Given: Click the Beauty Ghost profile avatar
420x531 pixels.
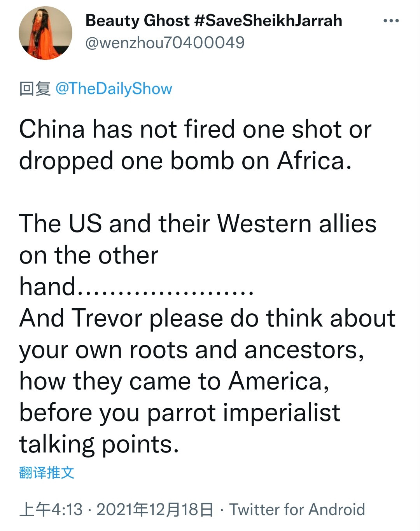Looking at the screenshot, I should 45,33.
